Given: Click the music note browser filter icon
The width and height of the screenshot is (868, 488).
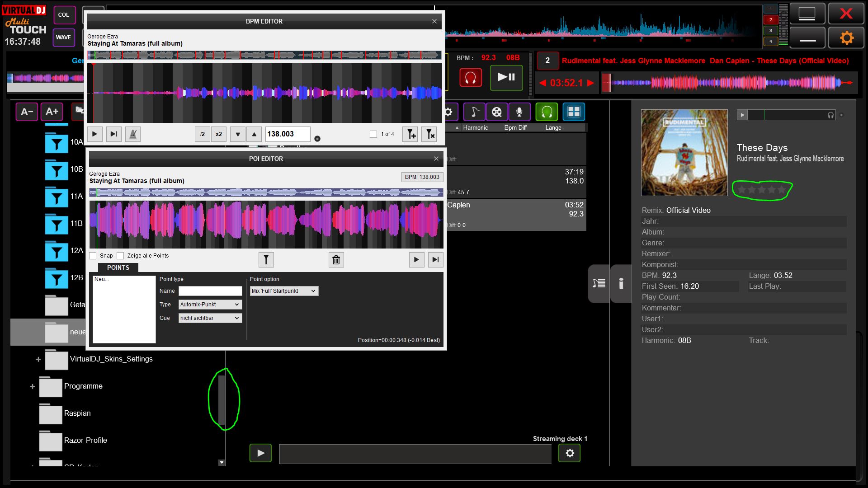Looking at the screenshot, I should [x=474, y=112].
